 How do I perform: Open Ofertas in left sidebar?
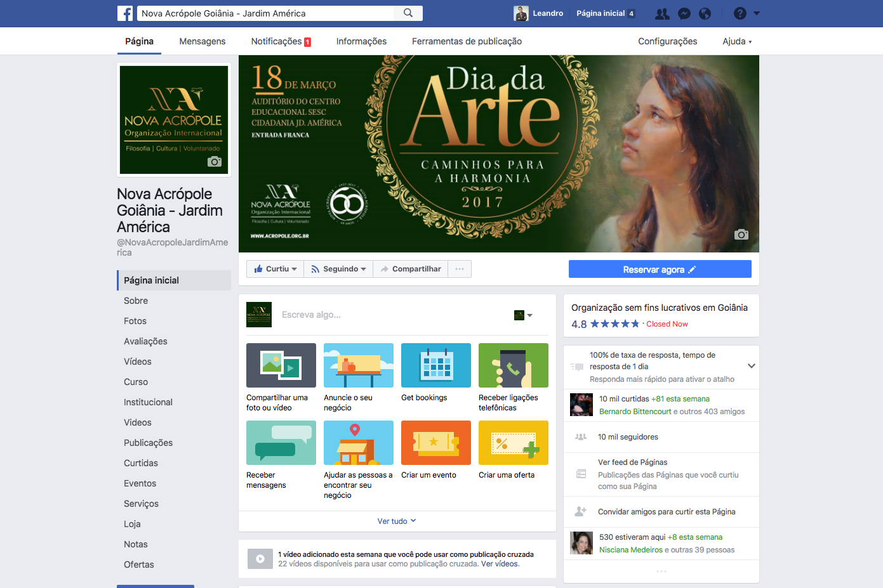tap(138, 565)
